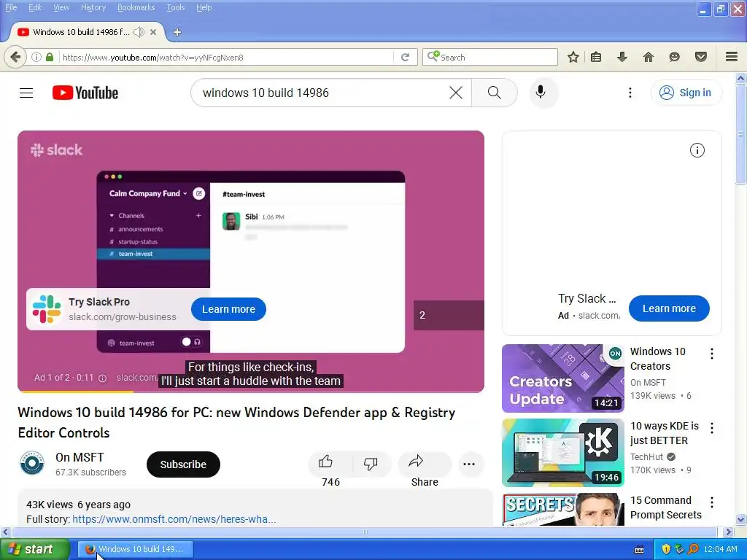The width and height of the screenshot is (747, 560).
Task: Open the View menu
Action: [x=61, y=7]
